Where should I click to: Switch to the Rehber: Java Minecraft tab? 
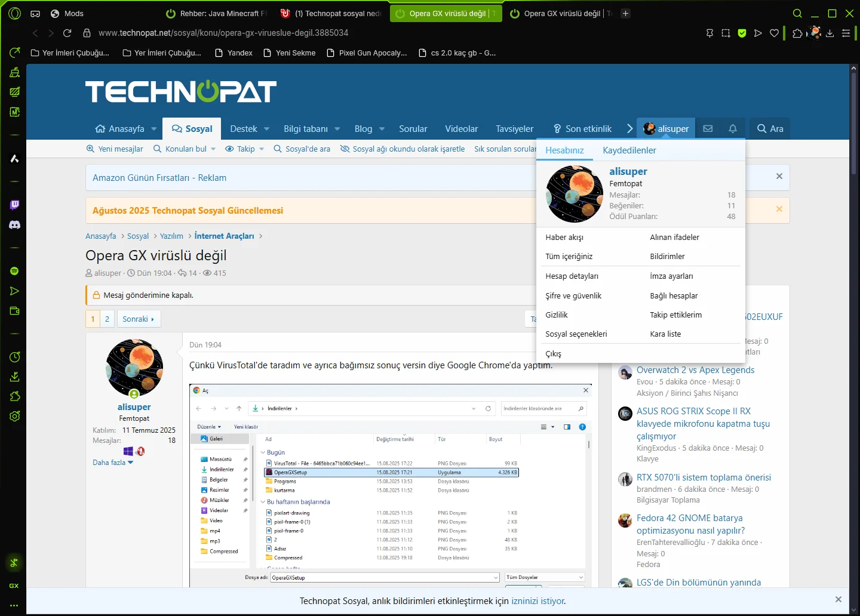pos(216,13)
